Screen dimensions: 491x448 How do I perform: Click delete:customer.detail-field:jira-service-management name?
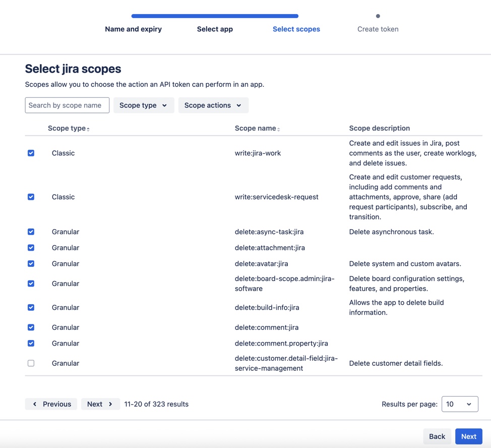pos(286,363)
